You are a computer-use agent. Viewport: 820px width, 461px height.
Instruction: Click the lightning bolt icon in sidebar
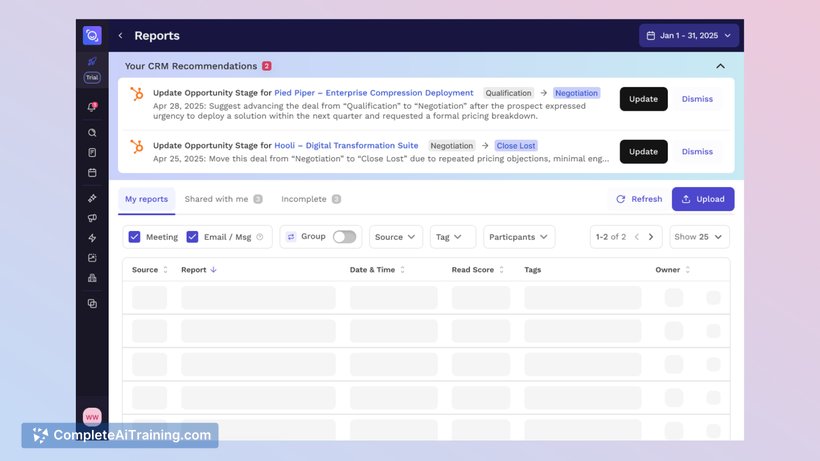click(x=92, y=238)
